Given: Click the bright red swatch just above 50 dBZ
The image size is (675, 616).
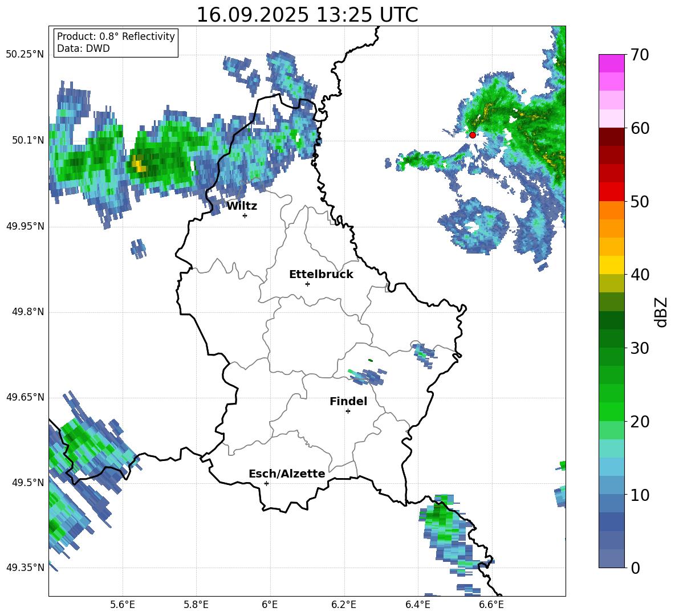Looking at the screenshot, I should tap(611, 192).
